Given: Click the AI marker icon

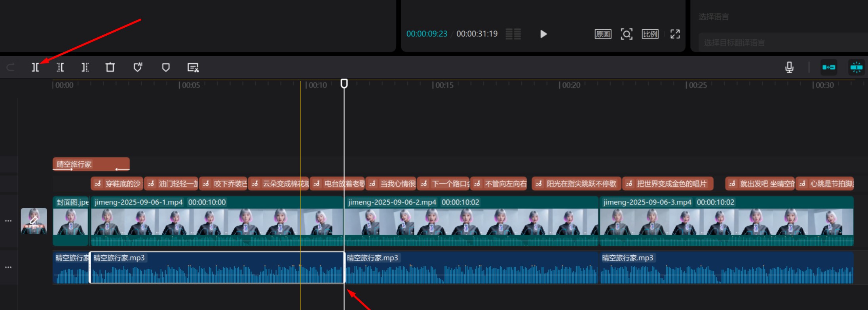Looking at the screenshot, I should pyautogui.click(x=138, y=67).
